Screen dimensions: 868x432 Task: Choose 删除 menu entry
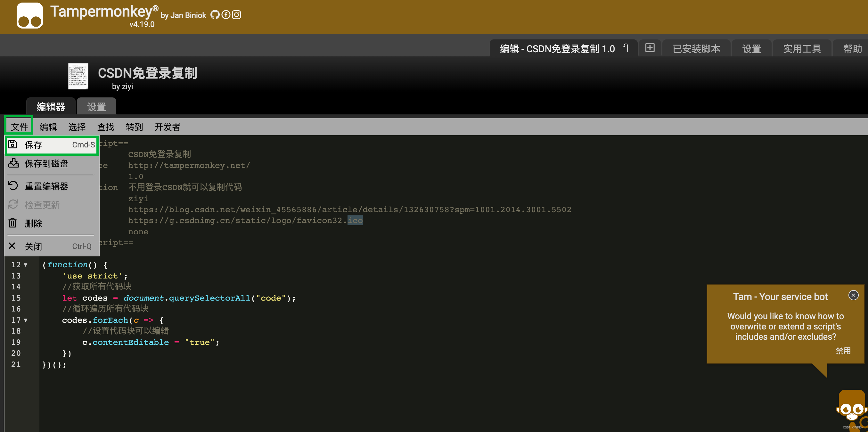(x=52, y=223)
